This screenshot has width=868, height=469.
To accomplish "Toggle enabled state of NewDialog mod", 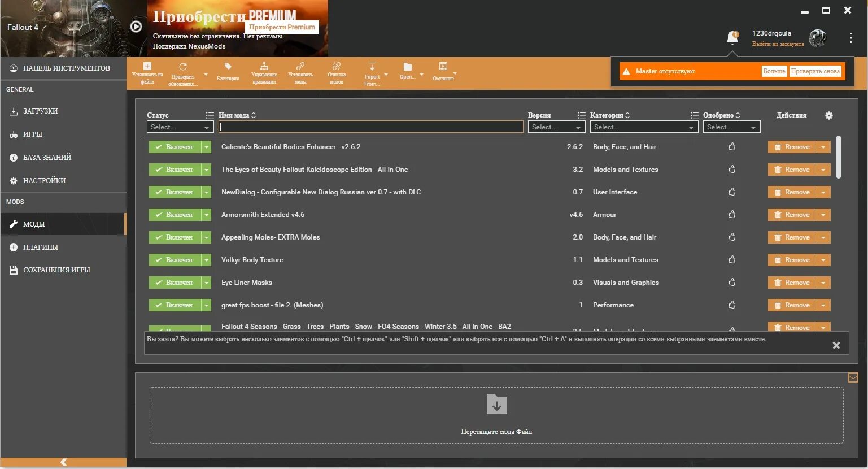I will [175, 192].
